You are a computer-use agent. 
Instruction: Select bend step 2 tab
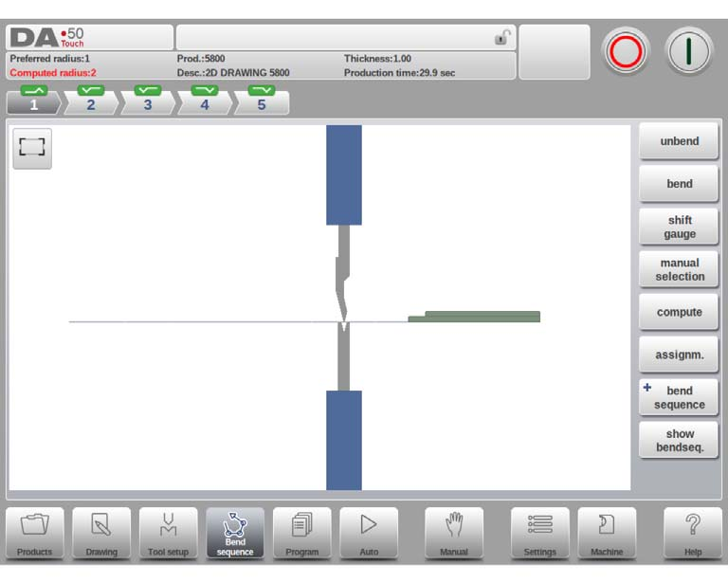point(91,100)
